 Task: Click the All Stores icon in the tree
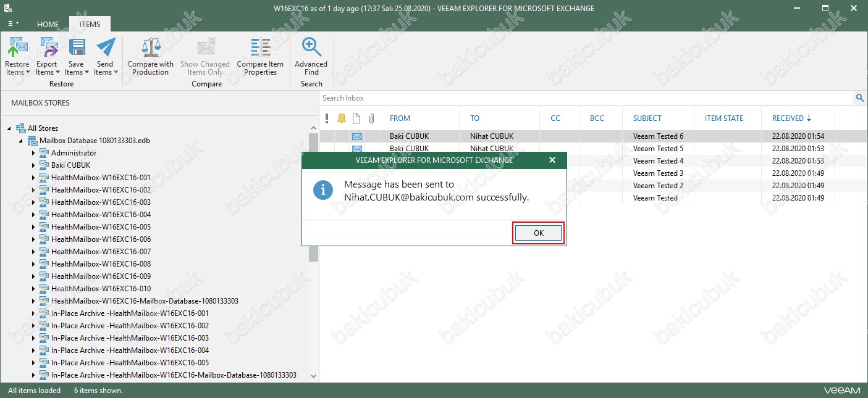coord(20,128)
